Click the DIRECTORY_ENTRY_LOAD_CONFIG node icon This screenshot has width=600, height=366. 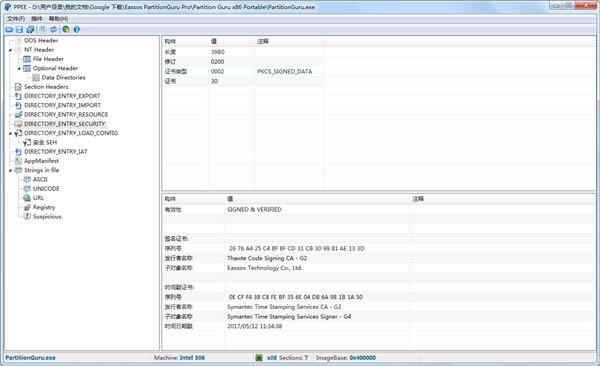click(x=18, y=133)
